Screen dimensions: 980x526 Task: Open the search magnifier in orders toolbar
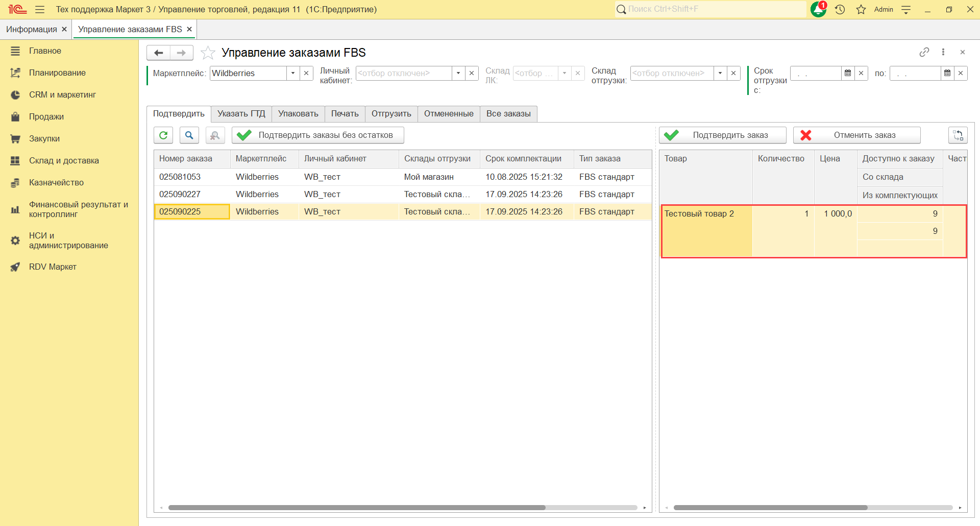click(x=189, y=135)
